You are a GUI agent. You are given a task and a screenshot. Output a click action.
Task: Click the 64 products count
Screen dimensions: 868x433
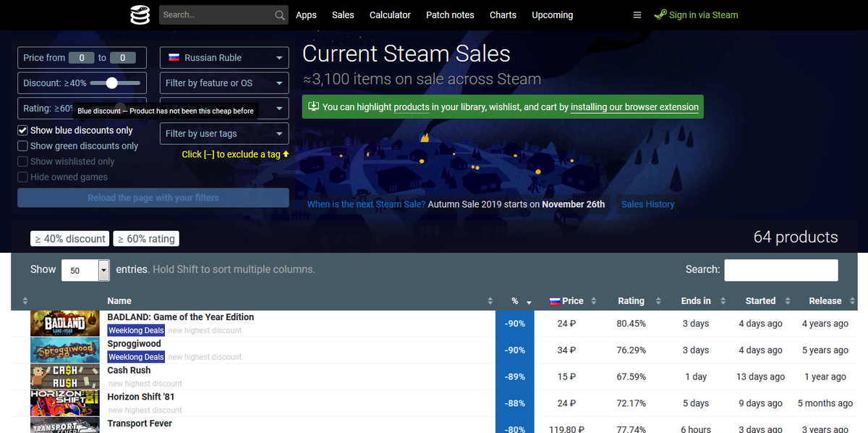(796, 237)
